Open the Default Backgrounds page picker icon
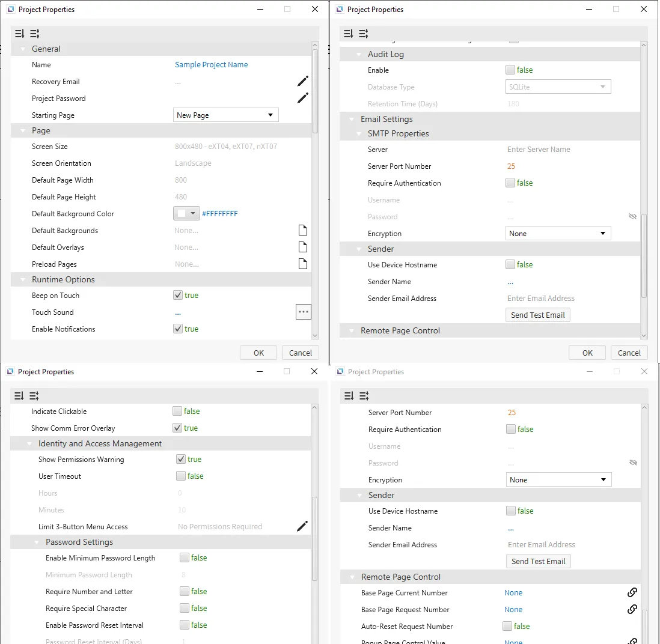The width and height of the screenshot is (660, 644). point(303,230)
